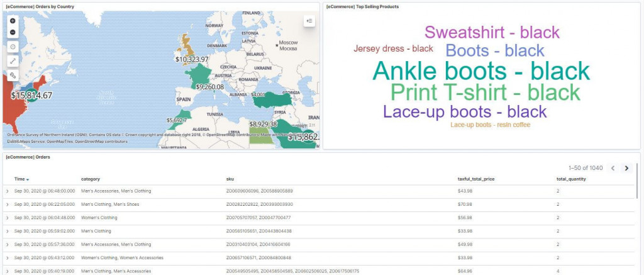Open the map tools wrench menu

pyautogui.click(x=13, y=76)
